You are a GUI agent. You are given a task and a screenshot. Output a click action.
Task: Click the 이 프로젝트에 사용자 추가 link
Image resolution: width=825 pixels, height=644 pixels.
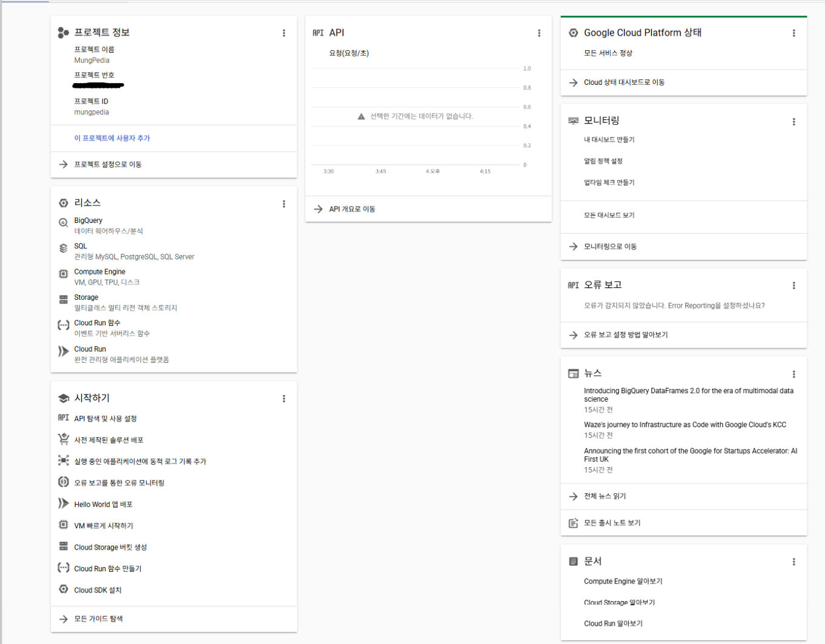pos(112,138)
